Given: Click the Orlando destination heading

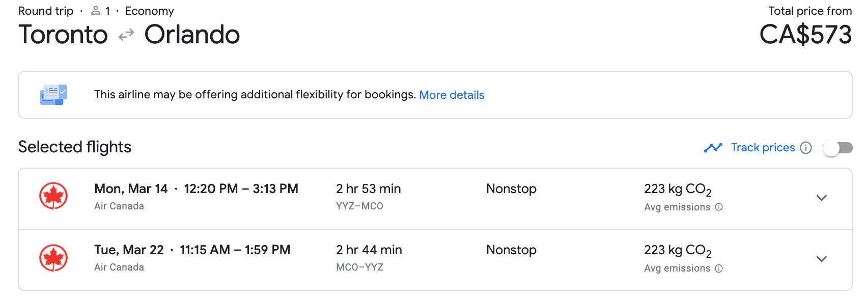Looking at the screenshot, I should click(x=192, y=35).
